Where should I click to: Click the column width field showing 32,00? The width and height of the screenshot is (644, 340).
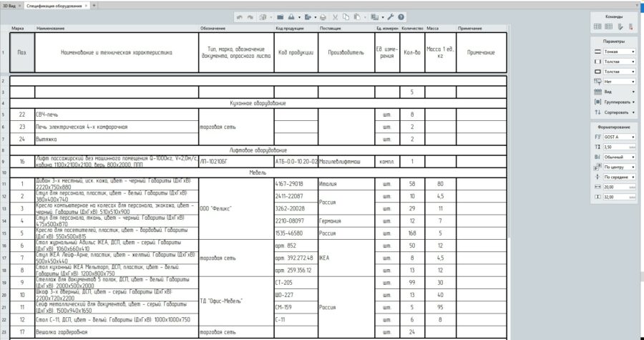point(620,197)
